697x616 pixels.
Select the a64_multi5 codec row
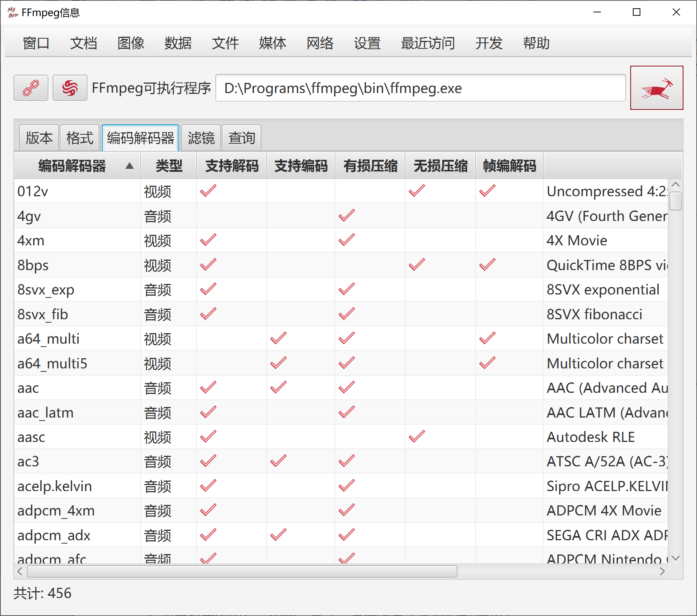point(341,364)
